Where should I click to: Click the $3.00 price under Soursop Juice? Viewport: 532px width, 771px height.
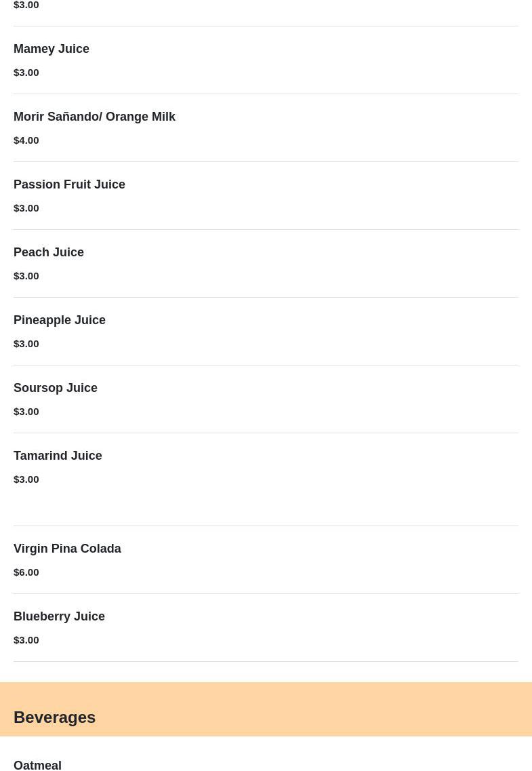(26, 411)
